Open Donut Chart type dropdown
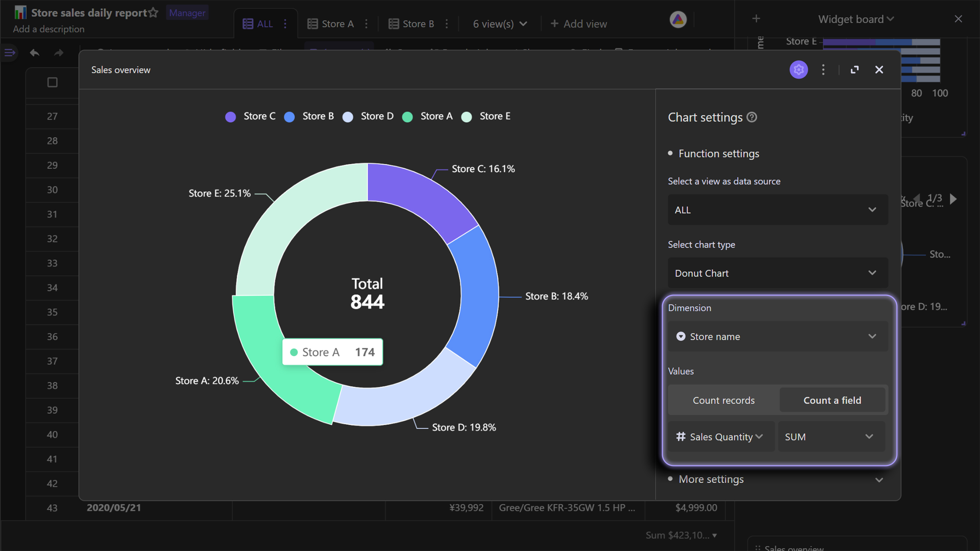 coord(778,272)
